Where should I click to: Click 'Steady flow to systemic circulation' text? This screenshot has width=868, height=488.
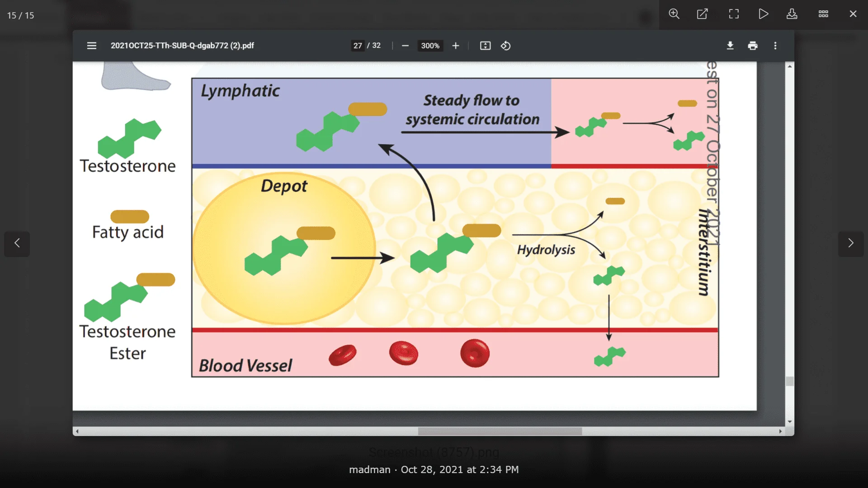tap(472, 110)
